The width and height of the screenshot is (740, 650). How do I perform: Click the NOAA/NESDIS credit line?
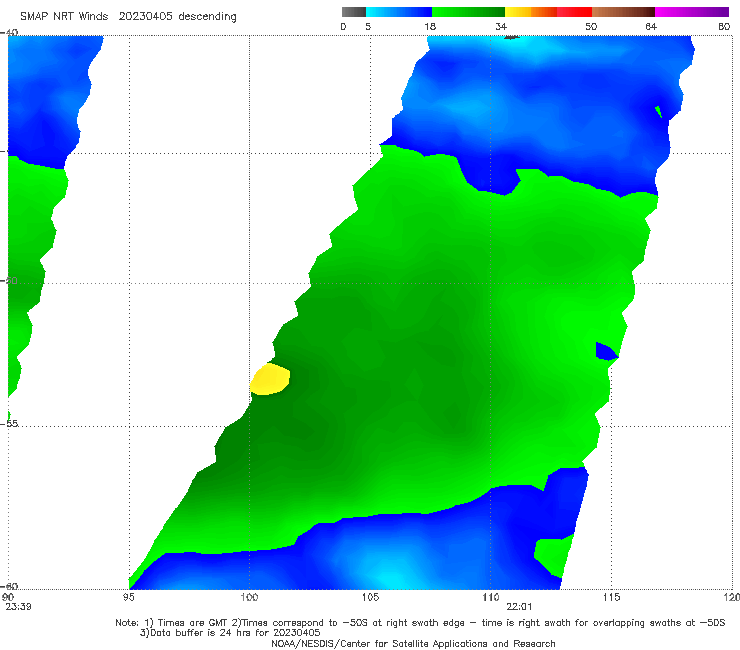[x=413, y=643]
